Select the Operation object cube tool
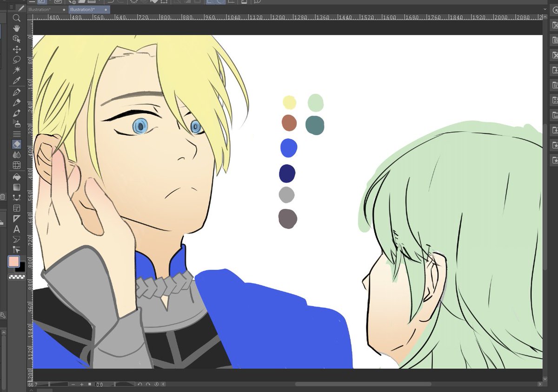 (17, 39)
